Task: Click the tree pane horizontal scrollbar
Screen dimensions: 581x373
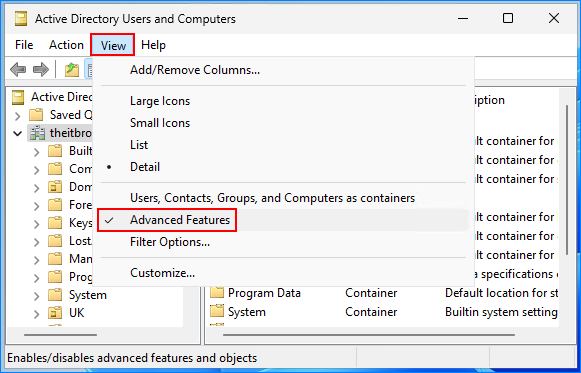Action: coord(60,335)
